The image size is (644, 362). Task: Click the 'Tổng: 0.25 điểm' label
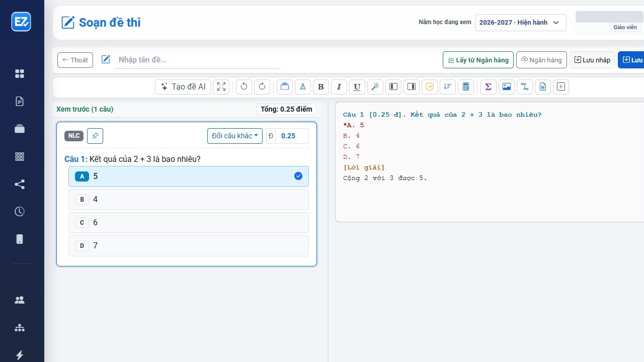(x=286, y=109)
